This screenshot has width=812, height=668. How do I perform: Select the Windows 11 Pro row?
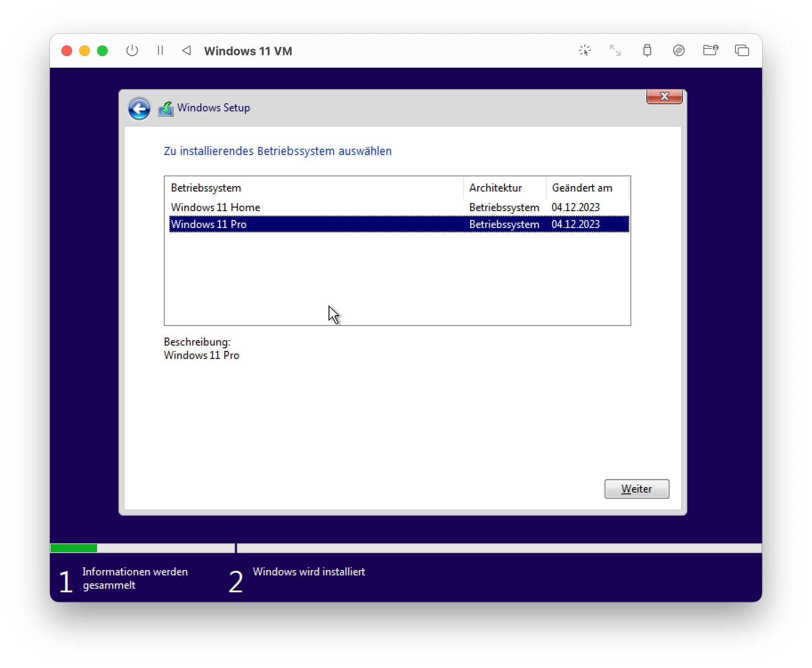tap(399, 224)
